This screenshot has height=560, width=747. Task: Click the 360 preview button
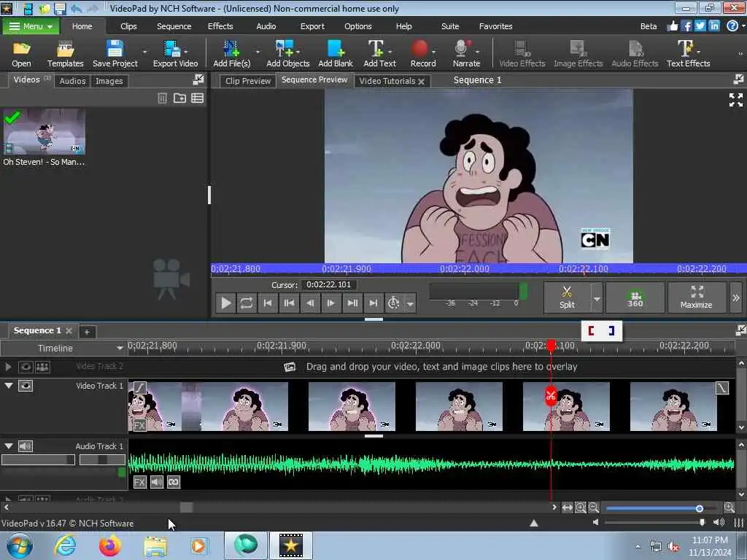coord(635,297)
